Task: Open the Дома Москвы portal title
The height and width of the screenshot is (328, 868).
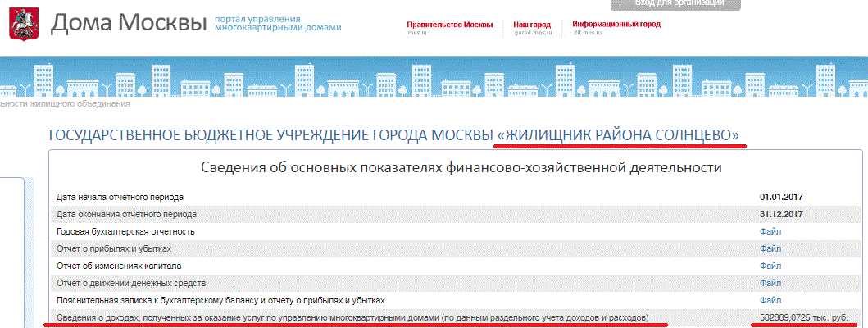Action: (129, 22)
